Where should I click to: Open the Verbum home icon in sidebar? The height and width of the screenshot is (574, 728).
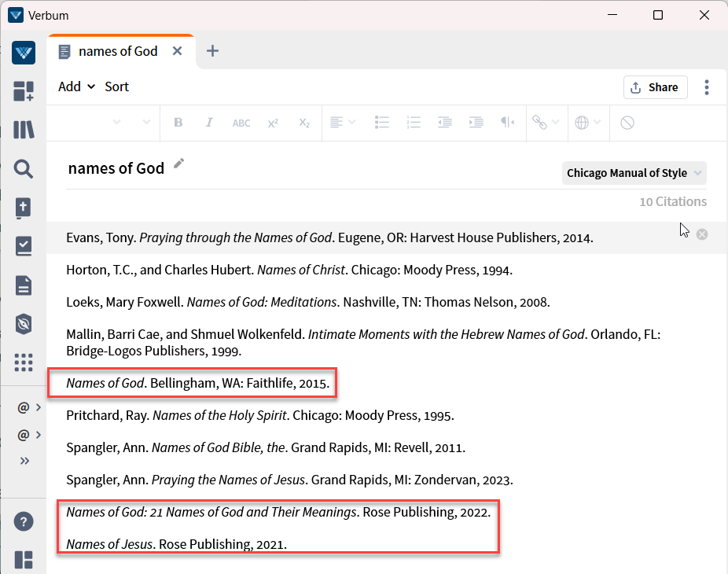pos(24,53)
